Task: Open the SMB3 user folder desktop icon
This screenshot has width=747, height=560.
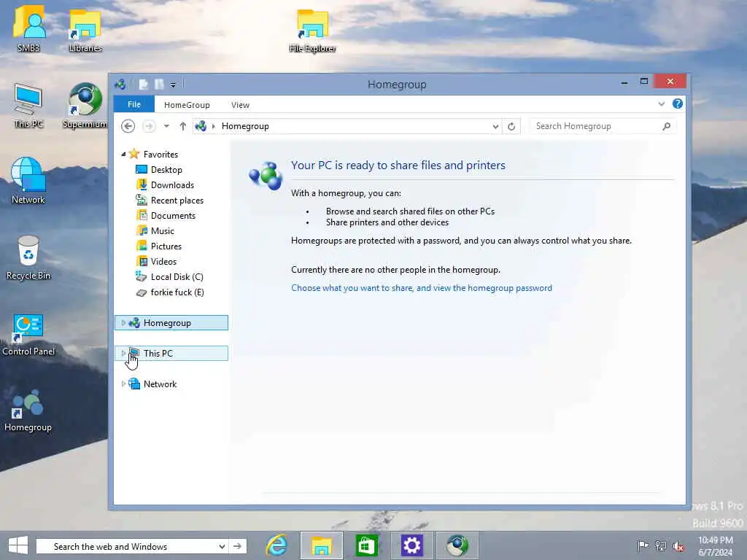Action: pyautogui.click(x=29, y=28)
